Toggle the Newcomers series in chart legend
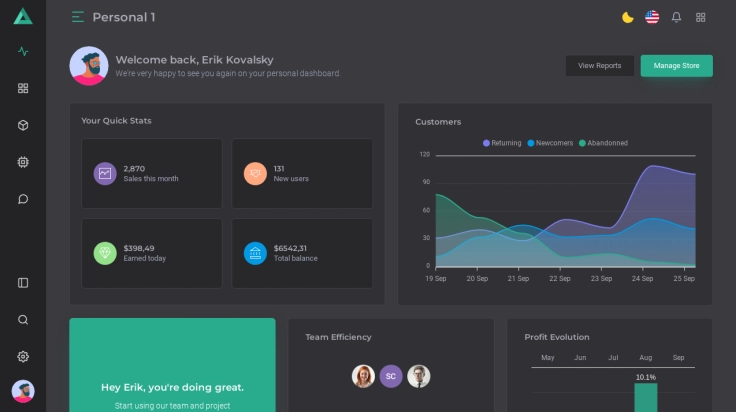The width and height of the screenshot is (736, 412). click(550, 143)
